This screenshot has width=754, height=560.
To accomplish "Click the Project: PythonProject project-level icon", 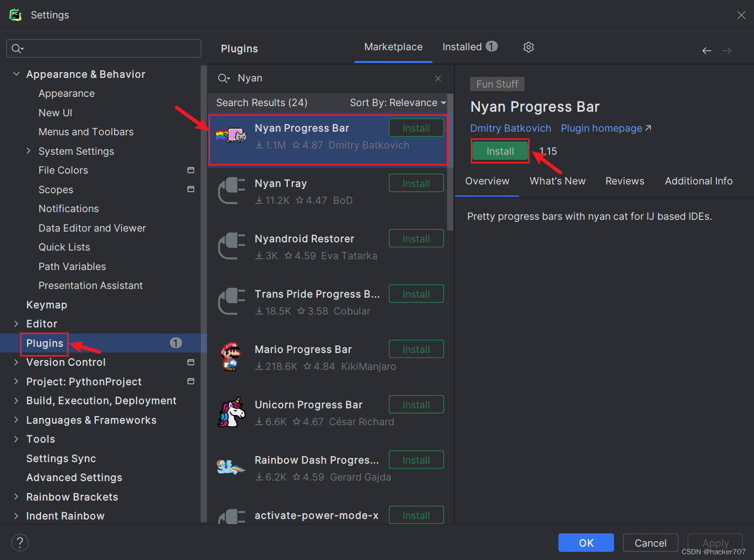I will point(191,382).
